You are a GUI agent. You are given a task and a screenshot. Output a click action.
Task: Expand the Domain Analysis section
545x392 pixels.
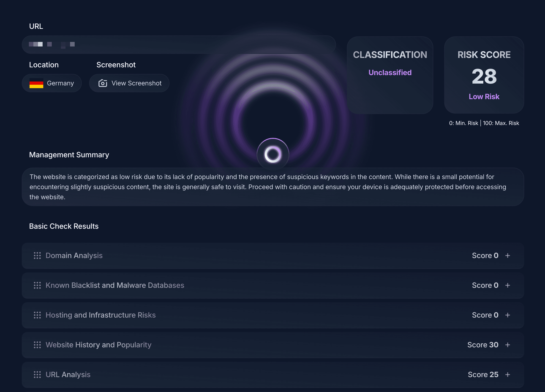pos(508,256)
